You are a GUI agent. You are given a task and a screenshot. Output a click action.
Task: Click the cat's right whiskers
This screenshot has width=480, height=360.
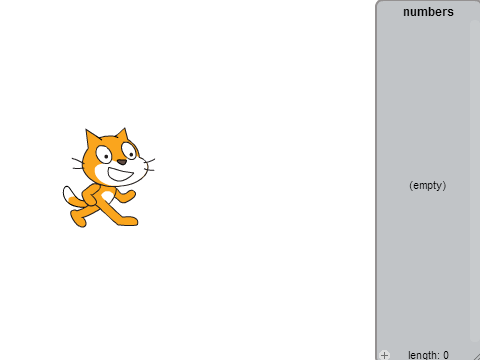click(150, 165)
